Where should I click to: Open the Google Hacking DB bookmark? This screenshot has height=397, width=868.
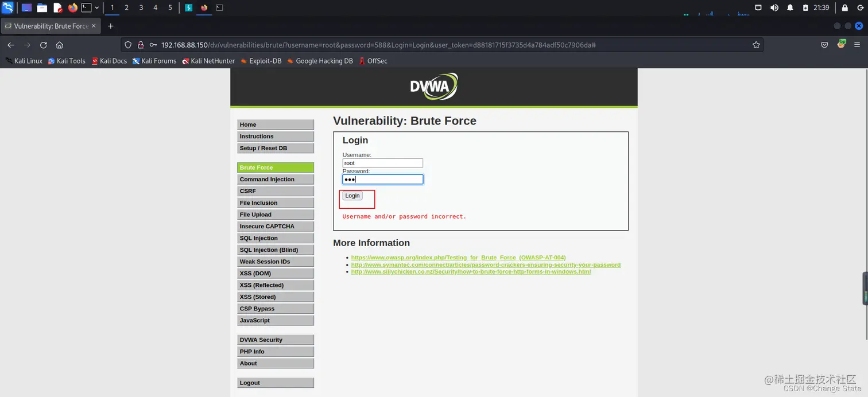(x=320, y=61)
